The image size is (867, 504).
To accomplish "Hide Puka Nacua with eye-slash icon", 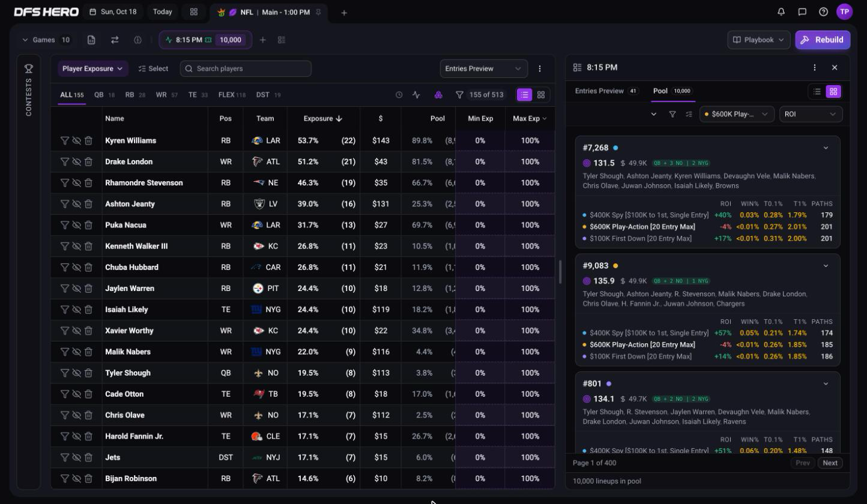I will (76, 225).
